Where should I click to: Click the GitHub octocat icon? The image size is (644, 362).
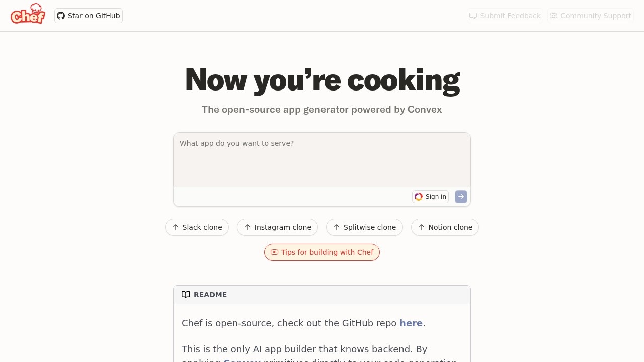point(61,16)
